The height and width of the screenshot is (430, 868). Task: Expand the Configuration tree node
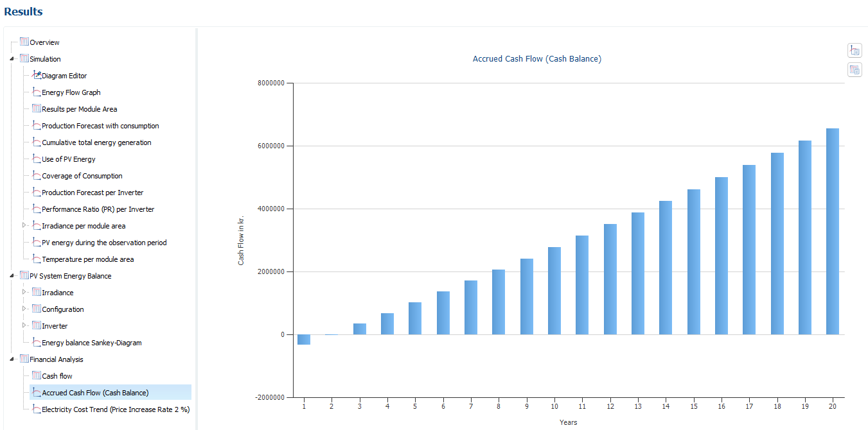click(24, 309)
